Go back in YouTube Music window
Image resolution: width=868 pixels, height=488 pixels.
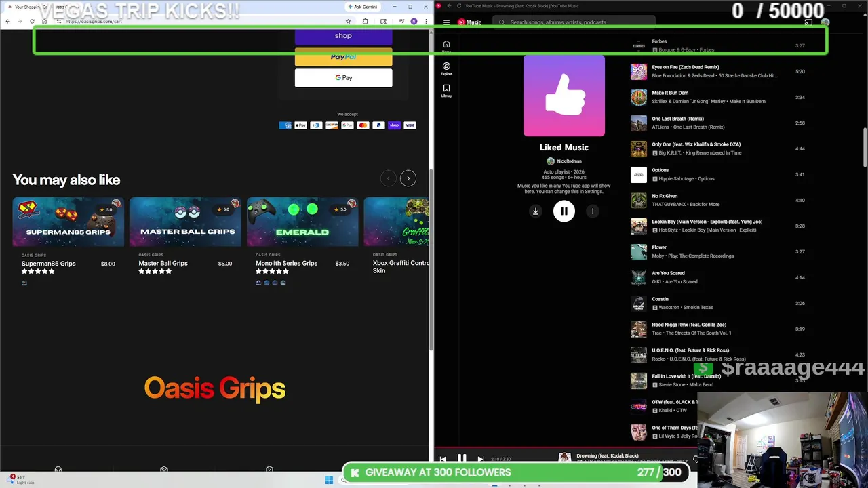pos(449,6)
